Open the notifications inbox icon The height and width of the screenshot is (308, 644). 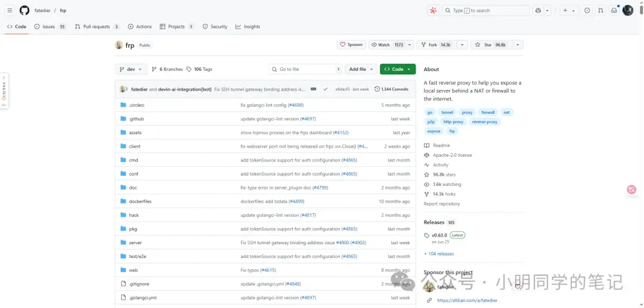614,11
